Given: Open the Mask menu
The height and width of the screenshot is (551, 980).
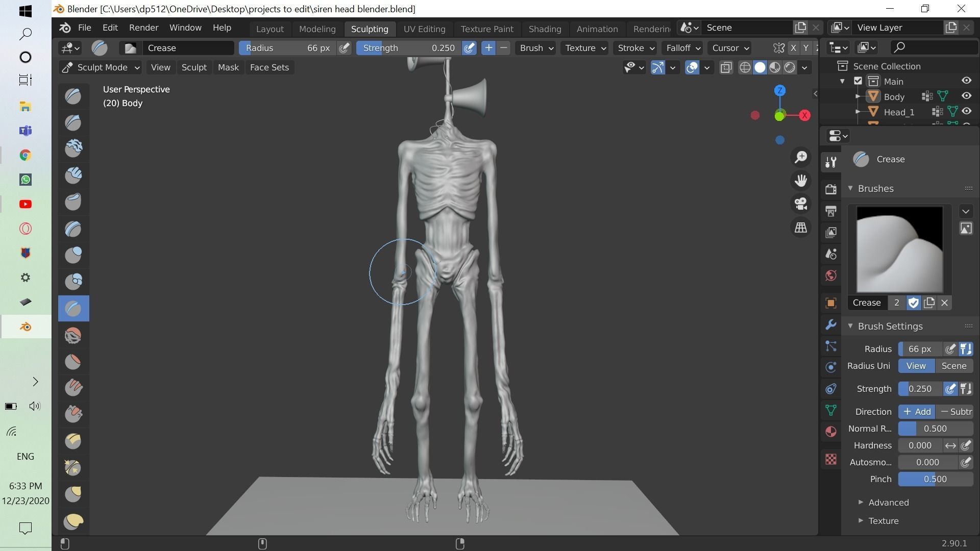Looking at the screenshot, I should [x=228, y=67].
